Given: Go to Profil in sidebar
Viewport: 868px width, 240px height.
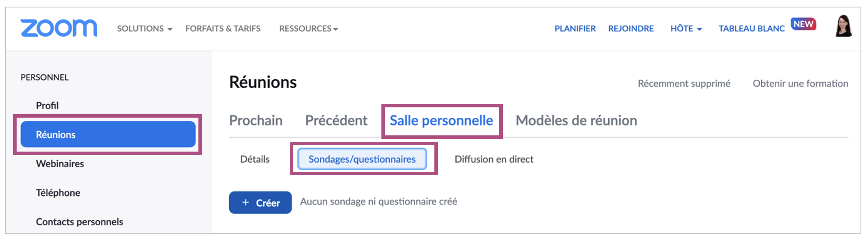Looking at the screenshot, I should click(47, 105).
